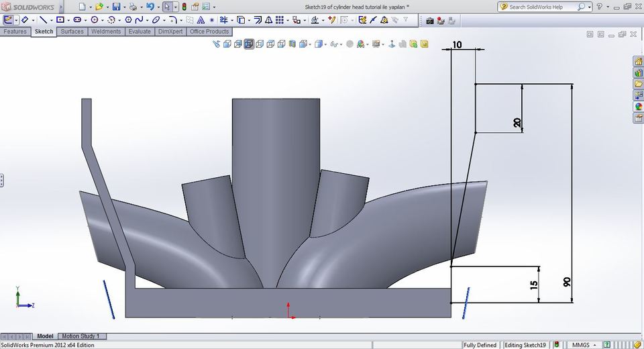
Task: Click the Help question mark button
Action: pos(600,7)
